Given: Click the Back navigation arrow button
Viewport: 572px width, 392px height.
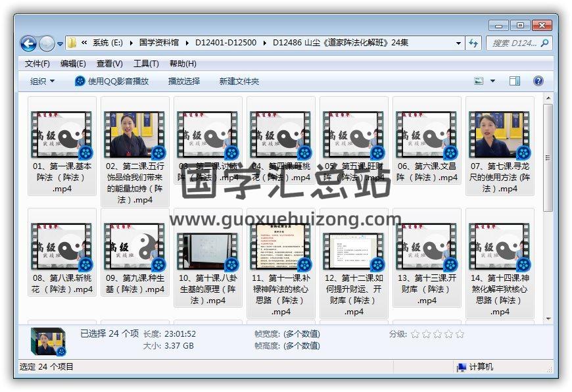Looking at the screenshot, I should click(x=28, y=43).
